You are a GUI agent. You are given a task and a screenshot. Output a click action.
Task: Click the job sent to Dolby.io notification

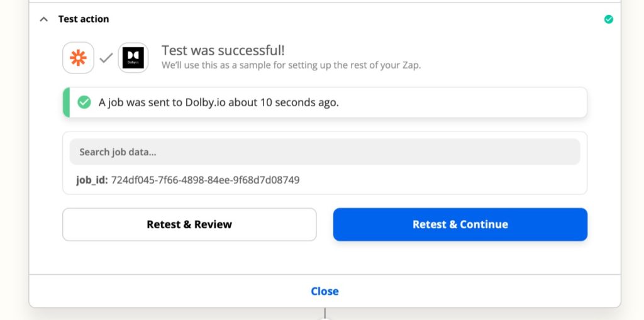(325, 102)
